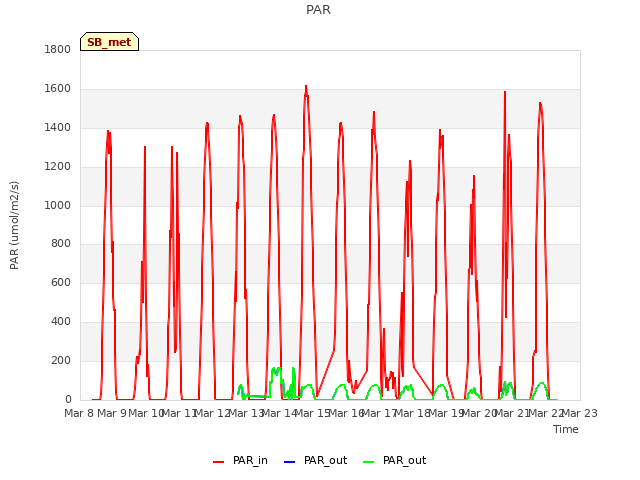Click the x-axis title Time
The height and width of the screenshot is (480, 640).
pyautogui.click(x=566, y=429)
